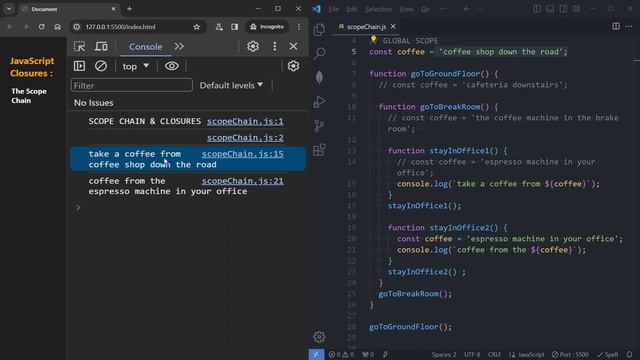640x360 pixels.
Task: Open the MongoDB leaf icon in the activity bar
Action: 320,77
